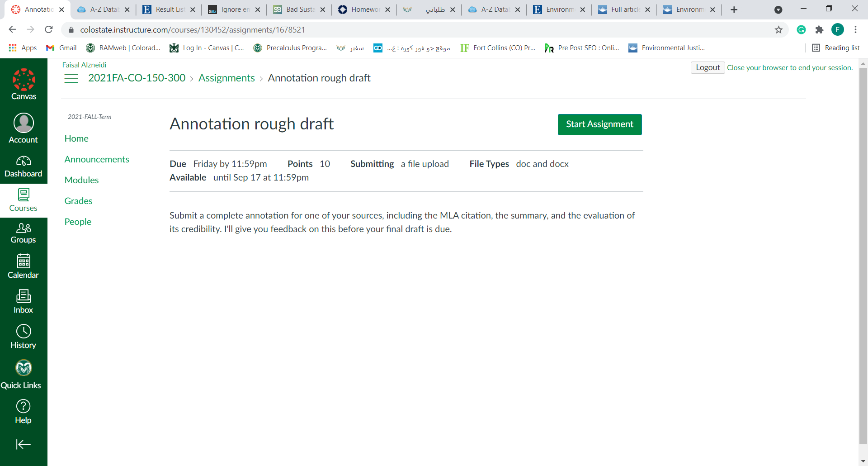Open the 2021FA-CO-150-300 course breadcrumb
This screenshot has width=868, height=466.
pos(137,78)
